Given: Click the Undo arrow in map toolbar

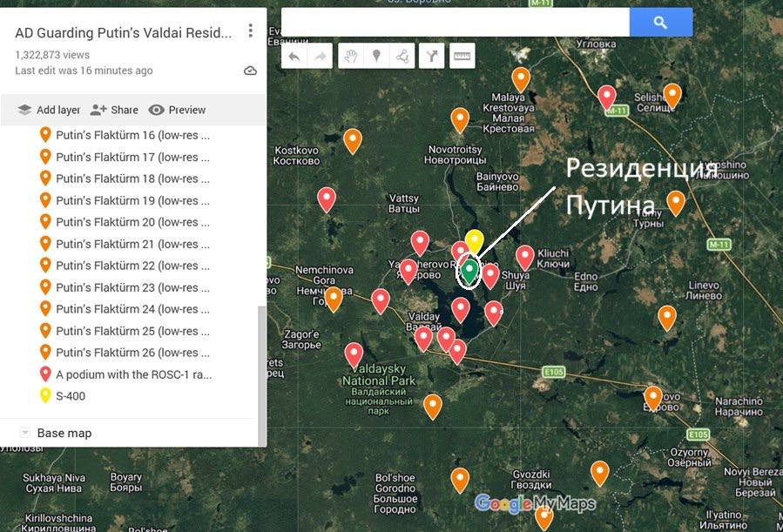Looking at the screenshot, I should [x=294, y=57].
